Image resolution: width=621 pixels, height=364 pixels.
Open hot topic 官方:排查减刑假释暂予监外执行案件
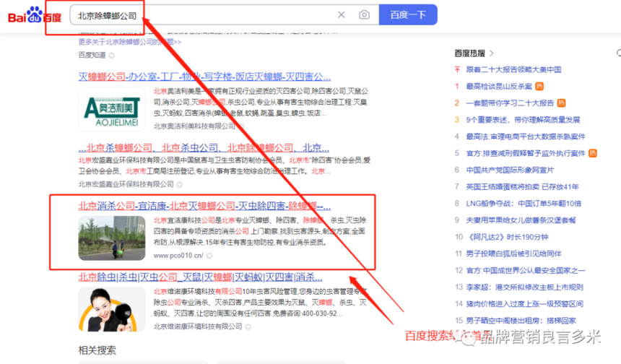[x=526, y=153]
